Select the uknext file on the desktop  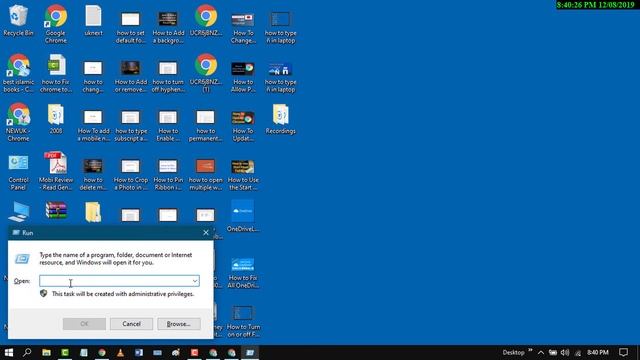(93, 21)
